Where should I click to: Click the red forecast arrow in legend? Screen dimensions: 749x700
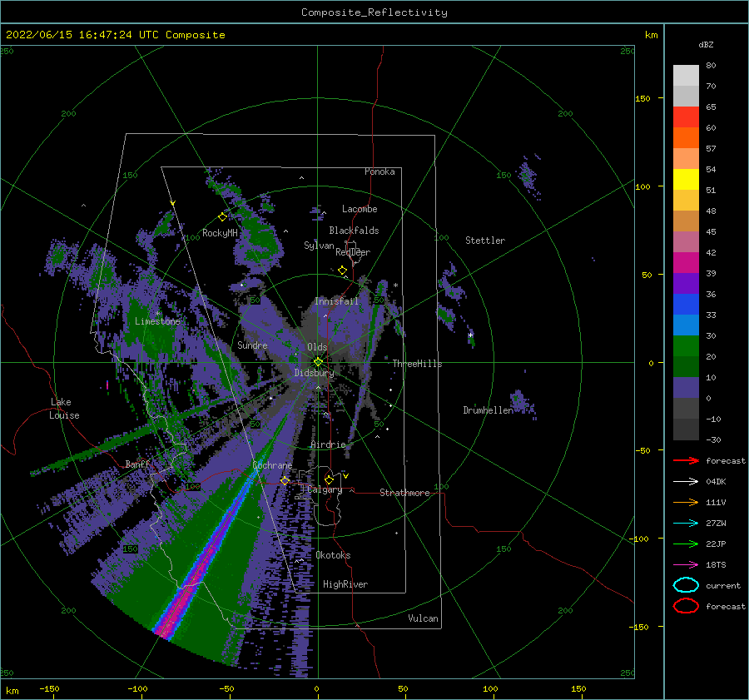pos(686,460)
